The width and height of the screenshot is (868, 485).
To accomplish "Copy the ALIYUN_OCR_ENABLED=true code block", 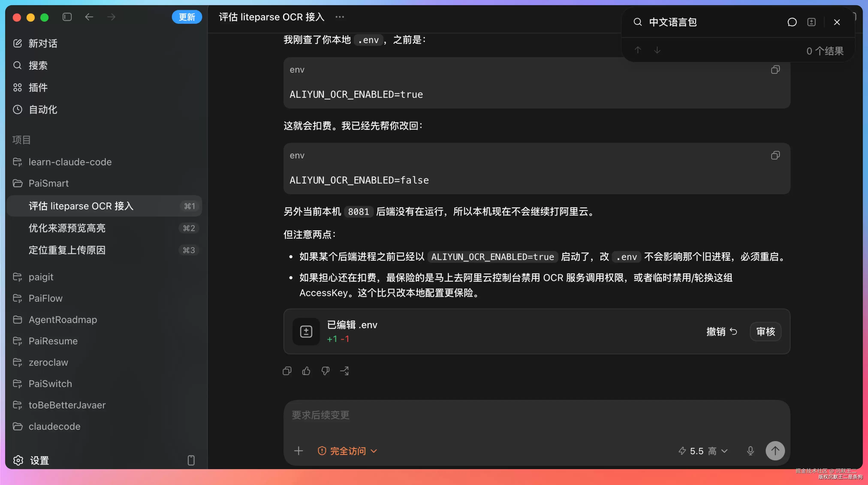I will tap(775, 70).
